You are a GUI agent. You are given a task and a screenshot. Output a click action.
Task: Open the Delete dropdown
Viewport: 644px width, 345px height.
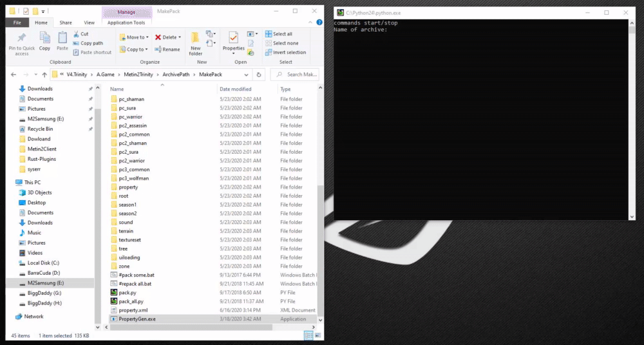coord(168,37)
